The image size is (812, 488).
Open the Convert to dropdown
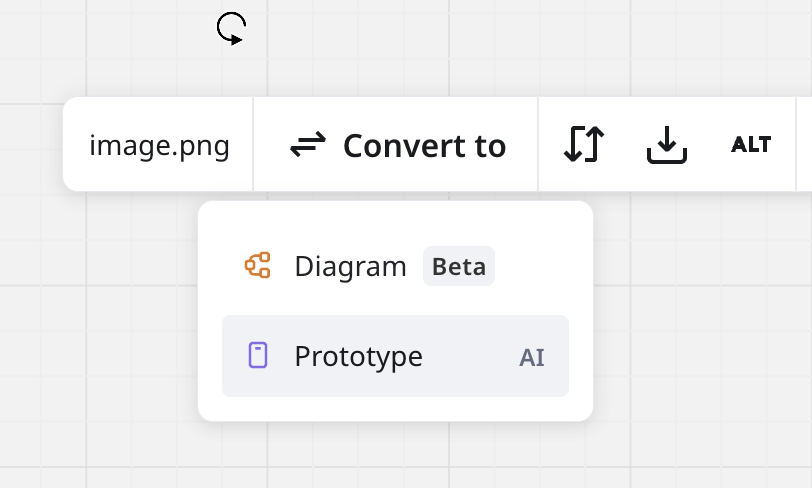pos(397,146)
